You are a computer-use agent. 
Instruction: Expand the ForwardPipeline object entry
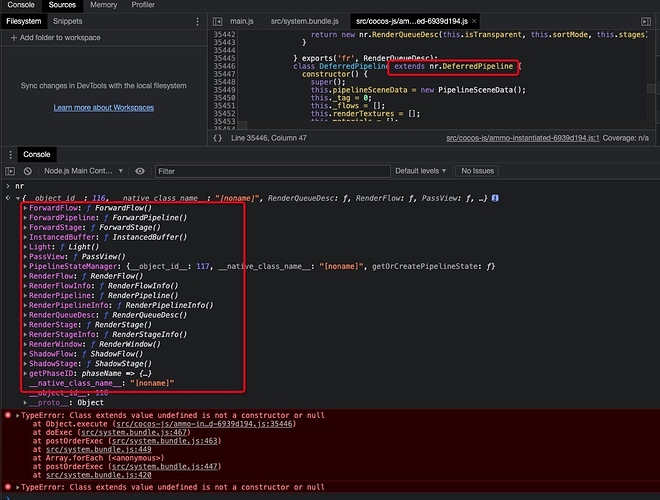(26, 218)
